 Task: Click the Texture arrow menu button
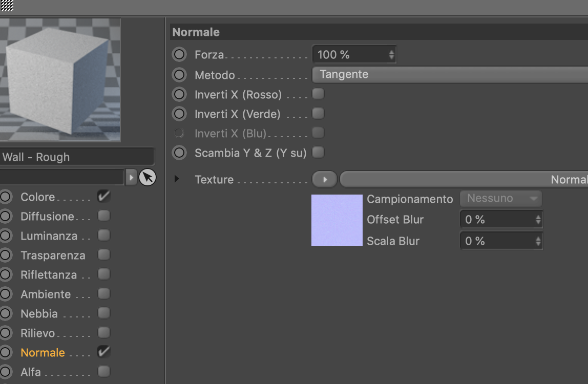coord(325,180)
